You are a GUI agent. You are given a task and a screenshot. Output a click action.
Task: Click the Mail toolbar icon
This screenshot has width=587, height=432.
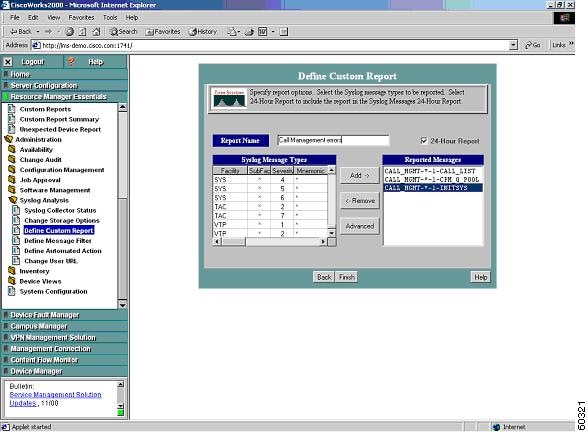[232, 32]
